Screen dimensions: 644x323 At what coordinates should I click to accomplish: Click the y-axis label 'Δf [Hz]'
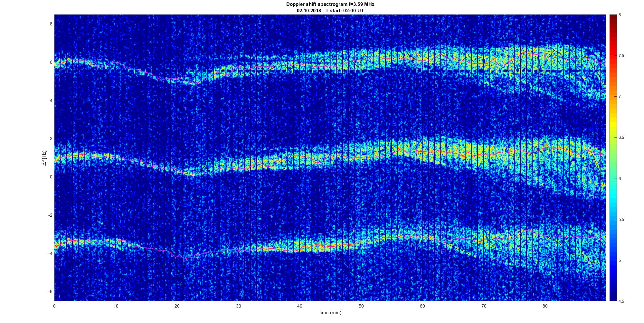click(x=44, y=158)
